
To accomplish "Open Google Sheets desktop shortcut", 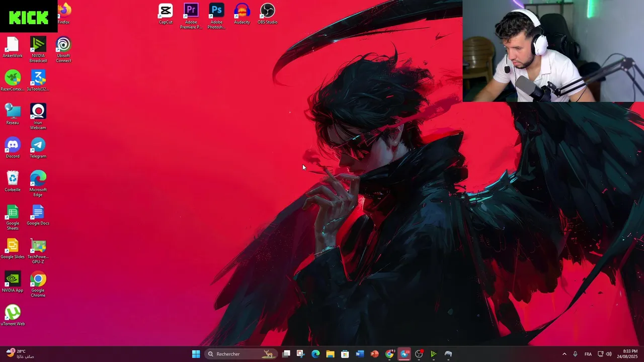I will point(13,218).
